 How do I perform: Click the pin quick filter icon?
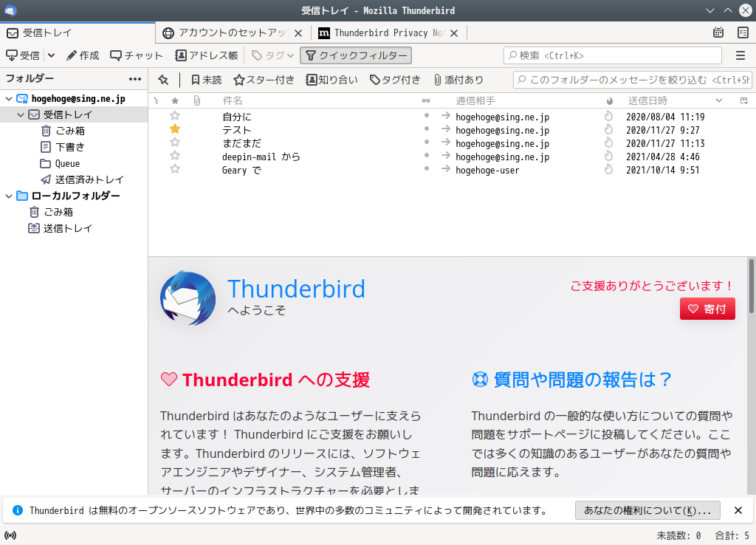click(x=163, y=80)
